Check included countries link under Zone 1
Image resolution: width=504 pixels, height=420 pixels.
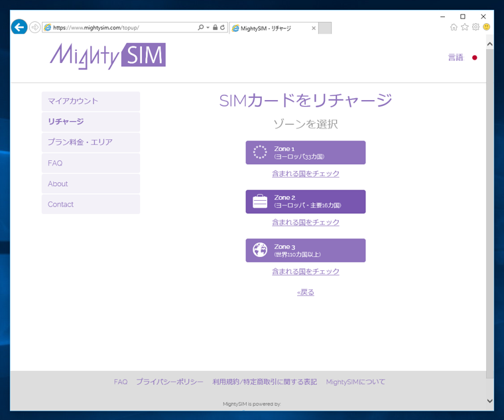[x=306, y=174]
